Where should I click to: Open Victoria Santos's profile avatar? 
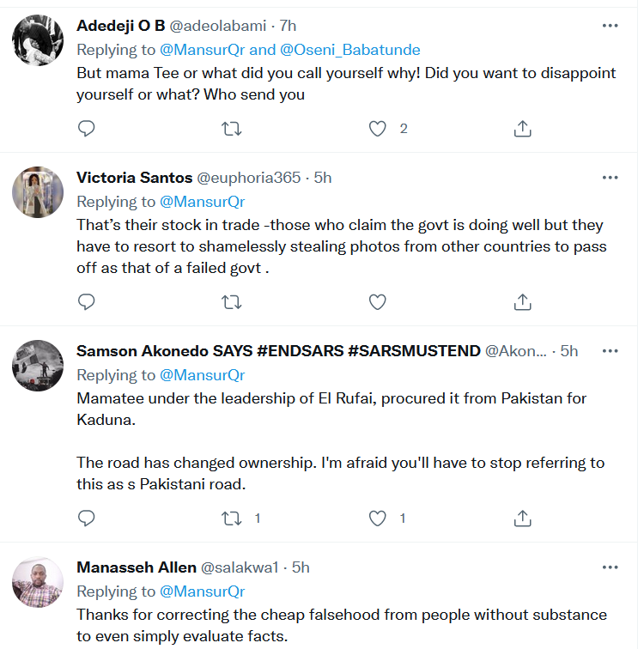coord(38,192)
